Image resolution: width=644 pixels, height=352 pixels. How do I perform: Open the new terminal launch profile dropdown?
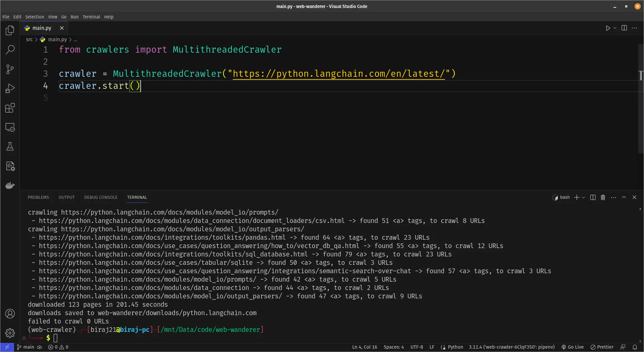(584, 197)
